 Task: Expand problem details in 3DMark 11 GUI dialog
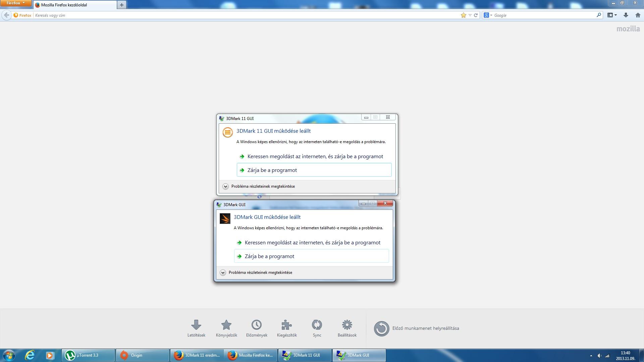point(225,186)
